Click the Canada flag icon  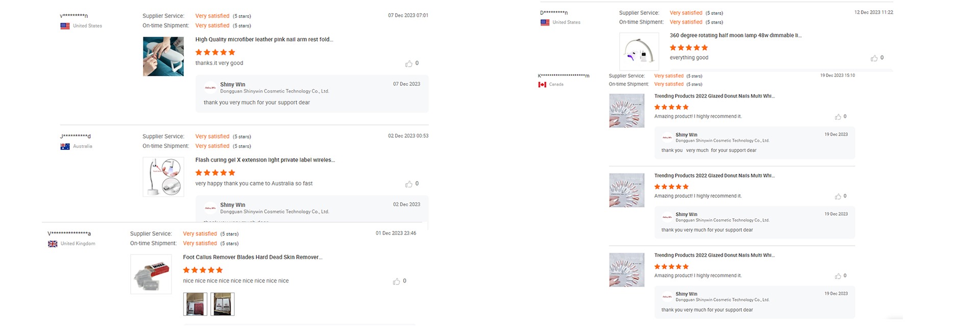click(542, 85)
